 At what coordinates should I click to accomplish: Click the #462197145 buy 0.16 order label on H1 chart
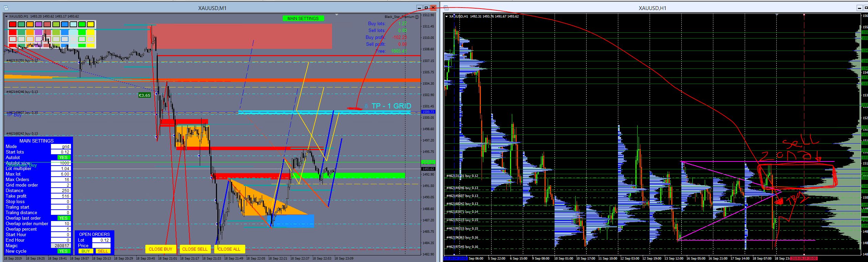(x=463, y=247)
